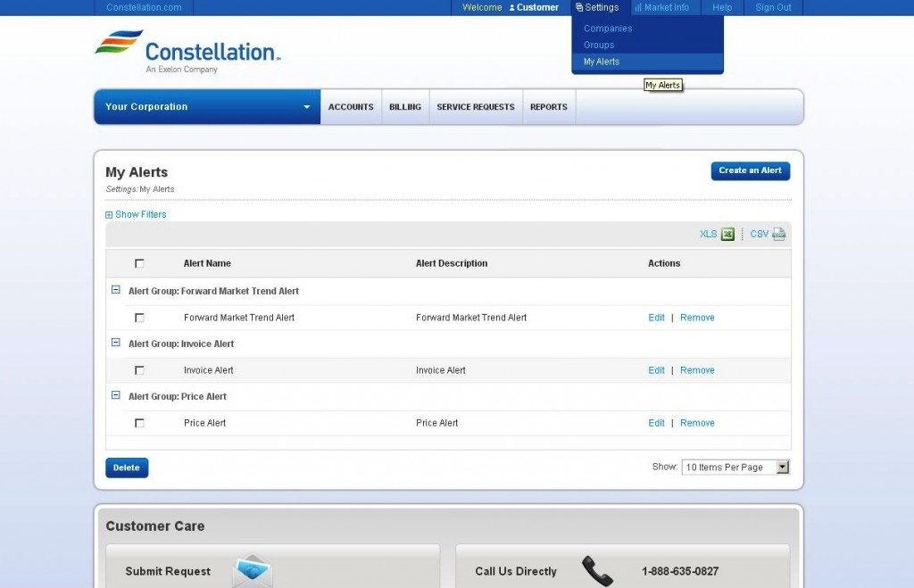The height and width of the screenshot is (588, 914).
Task: Check the Forward Market Trend Alert checkbox
Action: (139, 318)
